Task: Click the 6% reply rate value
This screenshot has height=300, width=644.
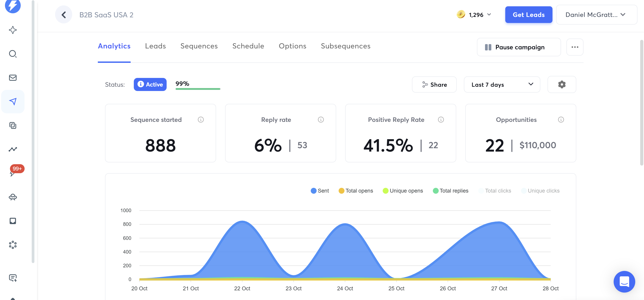Action: coord(268,145)
